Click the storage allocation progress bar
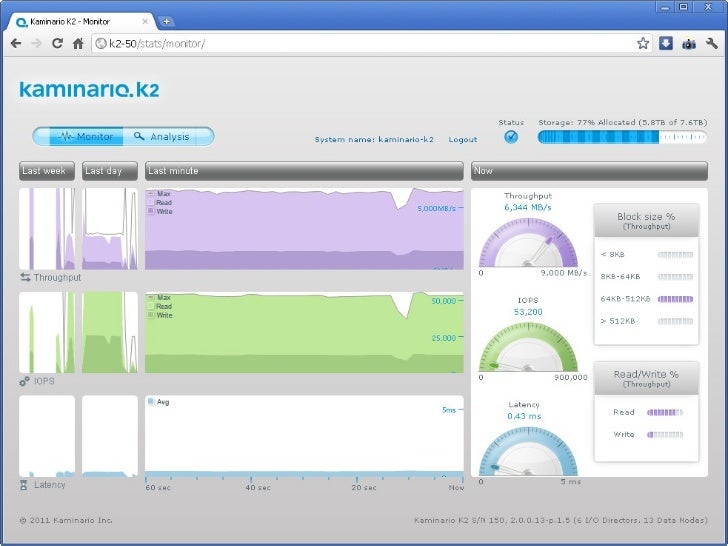The width and height of the screenshot is (728, 546). click(x=622, y=137)
